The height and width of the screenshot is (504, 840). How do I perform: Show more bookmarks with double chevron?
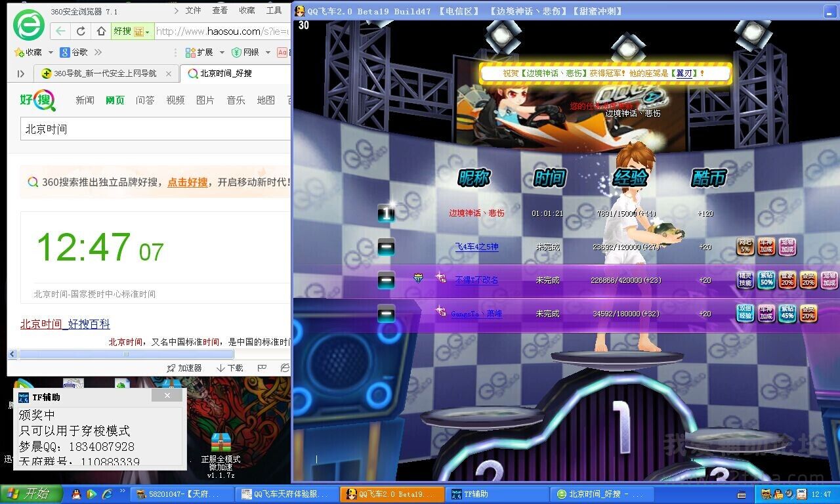[x=98, y=52]
